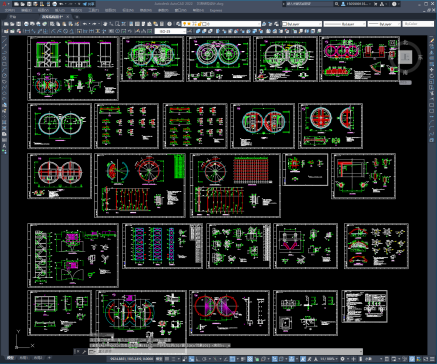Click Pan tool in Standard toolbar
437x364 pixels.
[x=105, y=24]
